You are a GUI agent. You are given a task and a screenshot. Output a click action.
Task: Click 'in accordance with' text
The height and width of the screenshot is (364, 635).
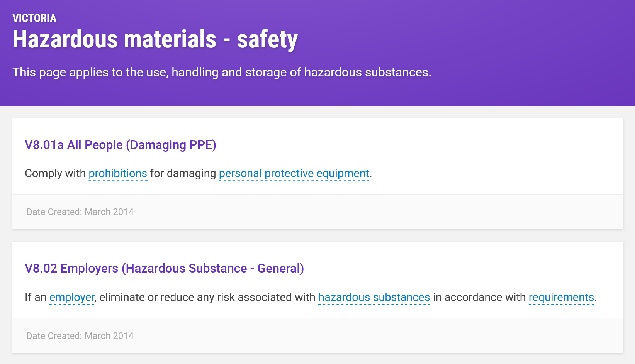479,297
